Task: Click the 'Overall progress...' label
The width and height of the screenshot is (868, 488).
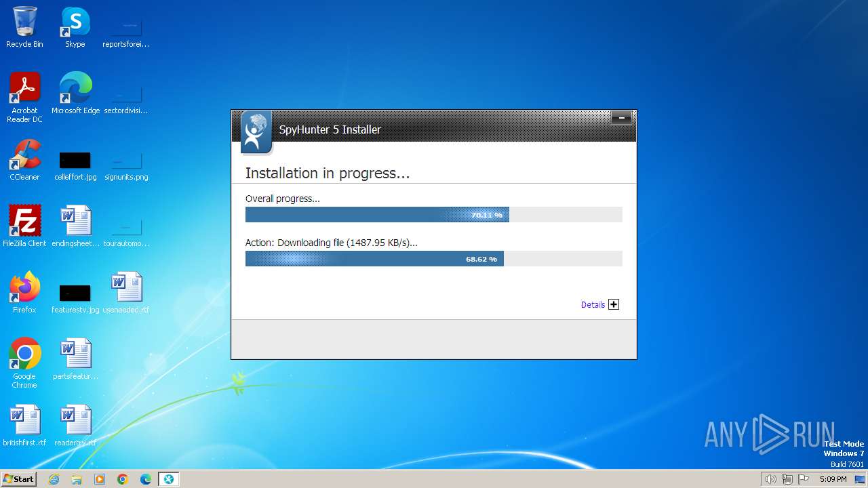Action: (x=282, y=199)
